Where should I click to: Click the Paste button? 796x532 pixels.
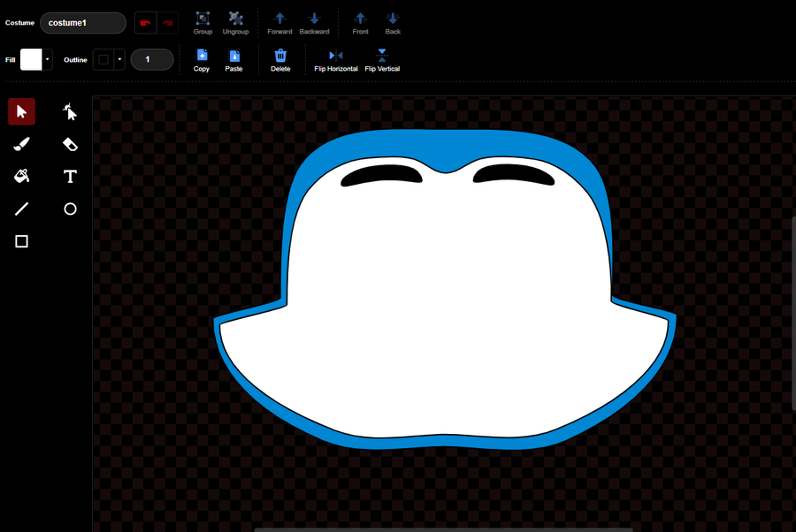233,60
